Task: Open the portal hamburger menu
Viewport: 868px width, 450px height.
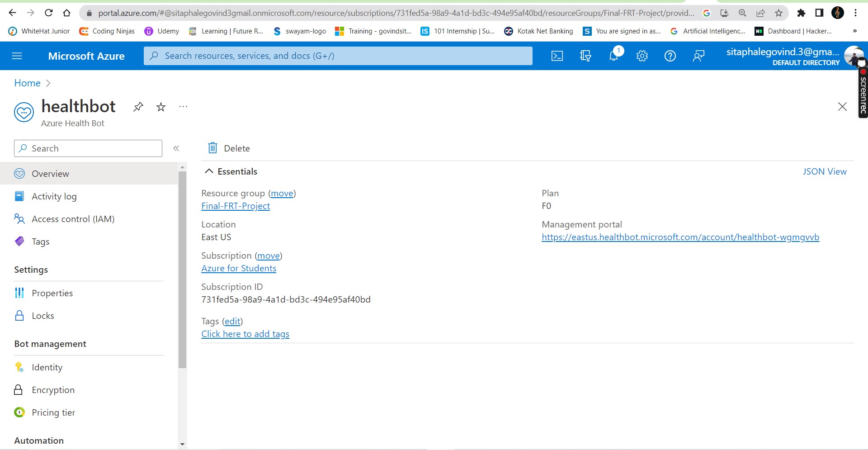Action: [17, 56]
